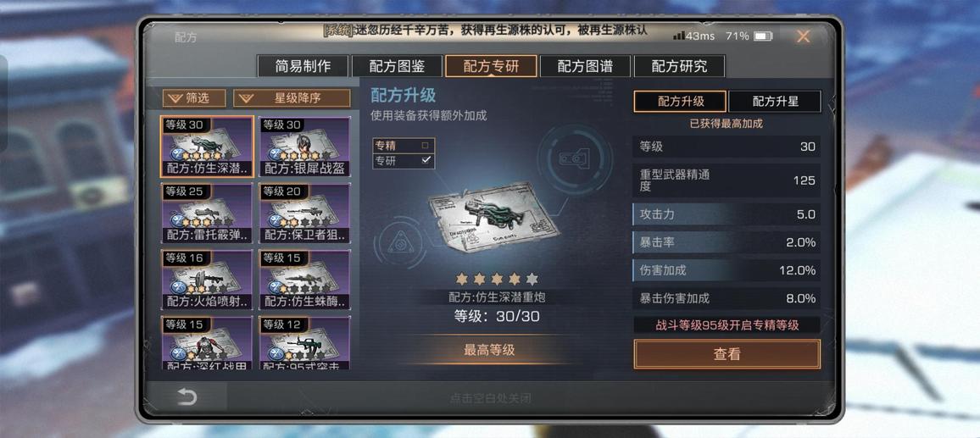Image resolution: width=980 pixels, height=438 pixels.
Task: Open the 筛选 filter dropdown
Action: pos(194,98)
